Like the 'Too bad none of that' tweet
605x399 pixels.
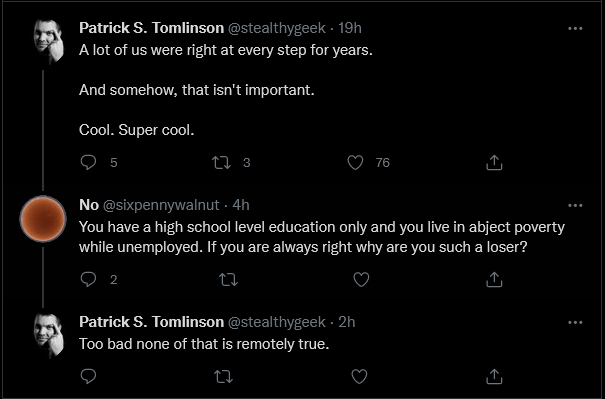tap(359, 376)
